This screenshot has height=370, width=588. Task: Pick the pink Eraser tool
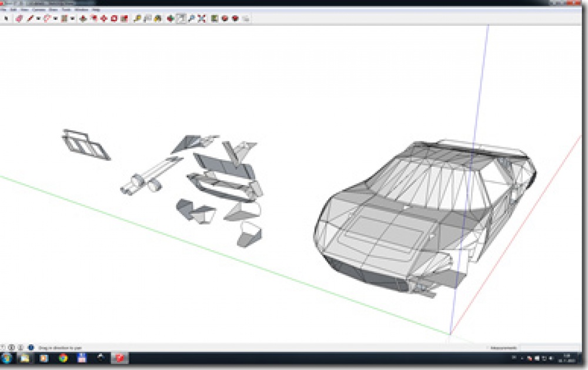(19, 18)
